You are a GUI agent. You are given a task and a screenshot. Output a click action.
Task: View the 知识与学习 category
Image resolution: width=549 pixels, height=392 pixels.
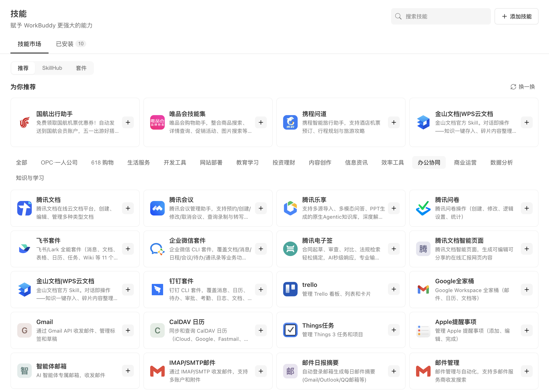pos(30,178)
